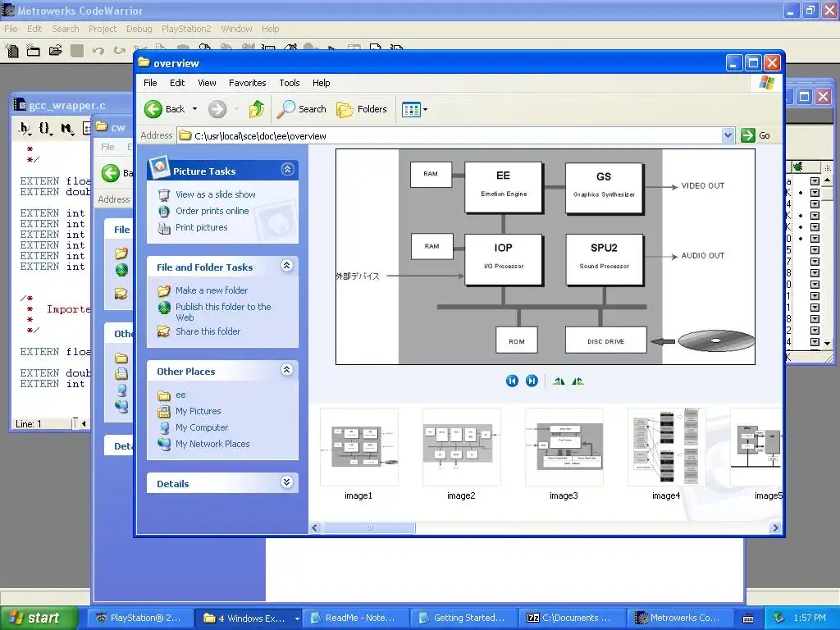Go Back in the overview Explorer window
This screenshot has width=840, height=630.
click(x=164, y=109)
